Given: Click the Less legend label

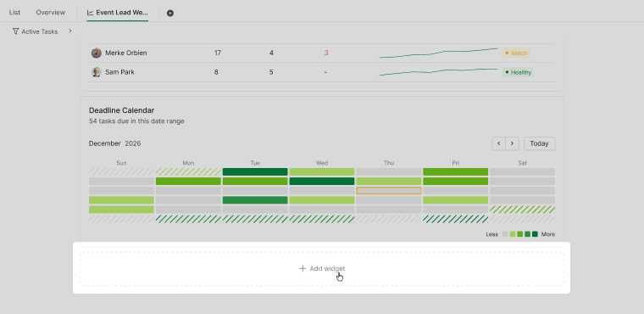Looking at the screenshot, I should [492, 234].
